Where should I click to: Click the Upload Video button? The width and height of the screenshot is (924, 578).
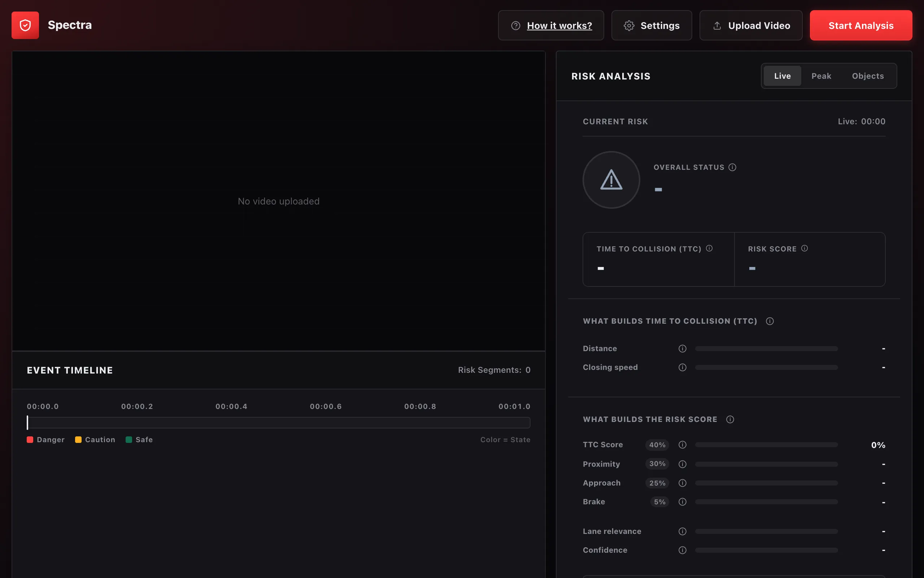pyautogui.click(x=751, y=25)
